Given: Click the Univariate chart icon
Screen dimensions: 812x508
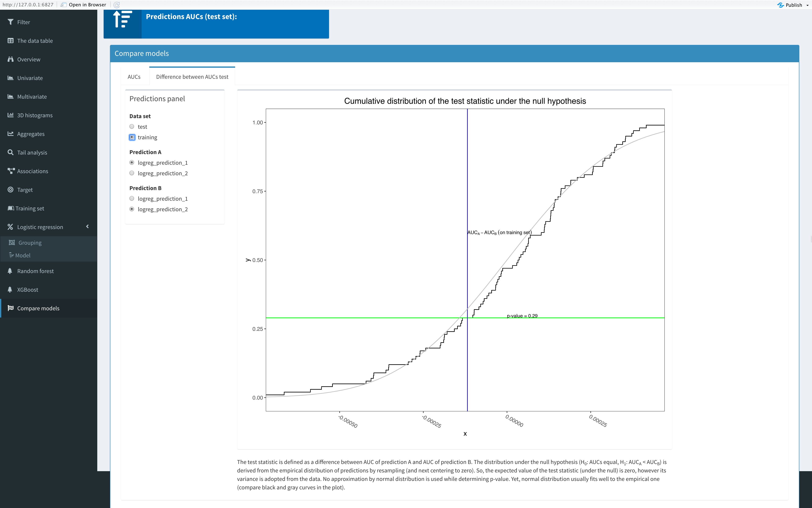Looking at the screenshot, I should point(10,78).
